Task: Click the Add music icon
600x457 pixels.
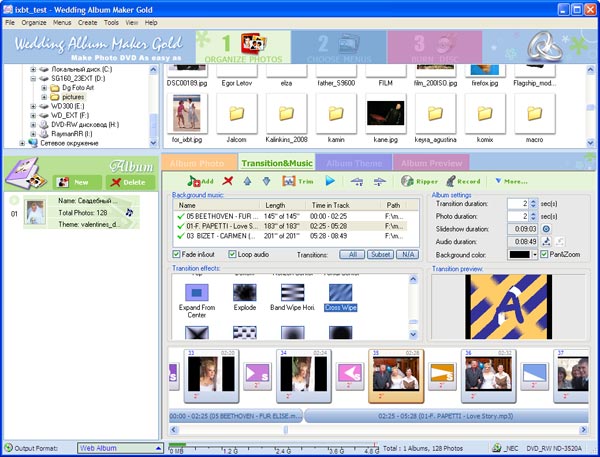Action: (200, 181)
